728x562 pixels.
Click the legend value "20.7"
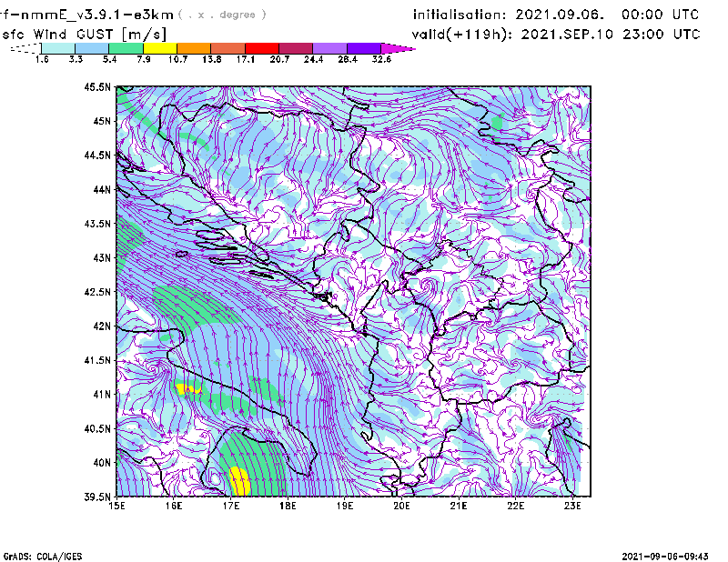tap(279, 59)
